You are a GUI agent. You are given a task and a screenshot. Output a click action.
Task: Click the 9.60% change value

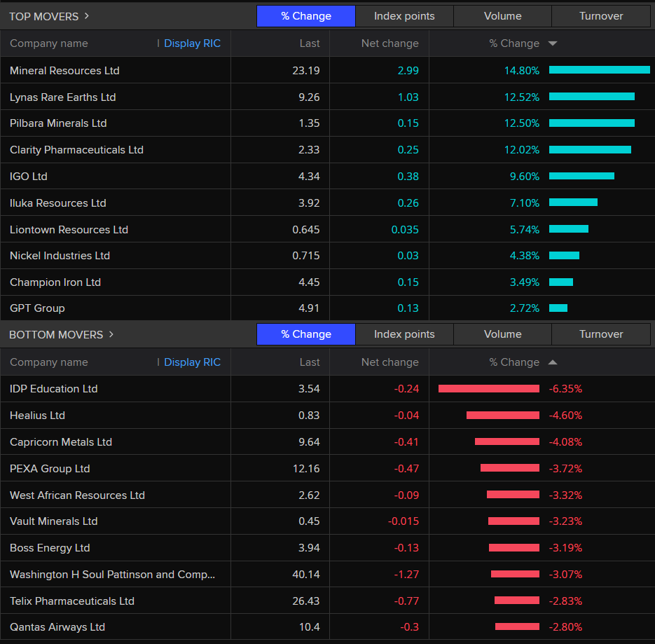[524, 177]
